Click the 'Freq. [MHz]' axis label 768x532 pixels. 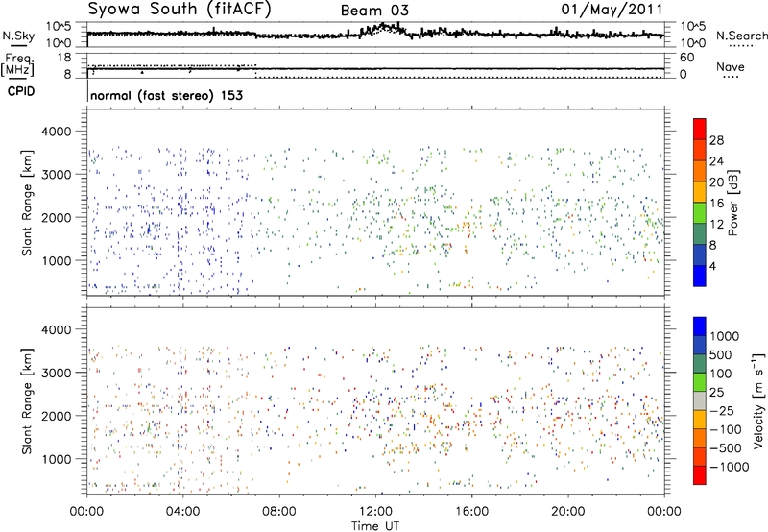point(17,64)
